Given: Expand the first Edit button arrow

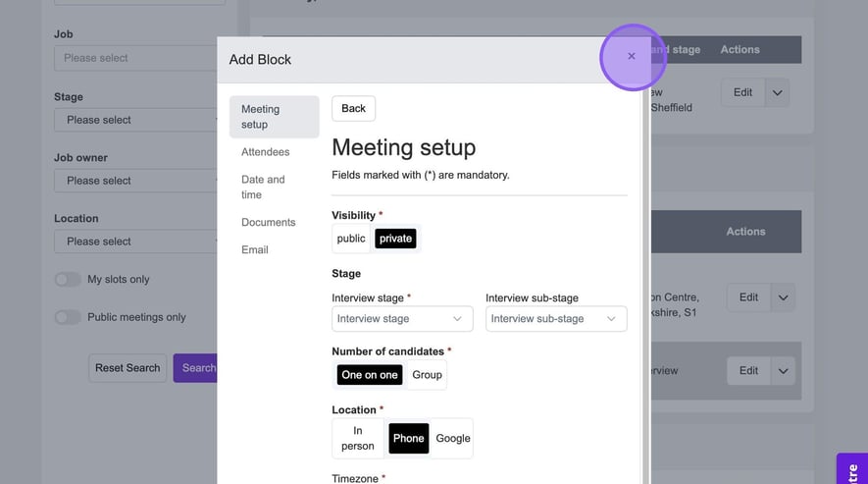Looking at the screenshot, I should tap(777, 93).
